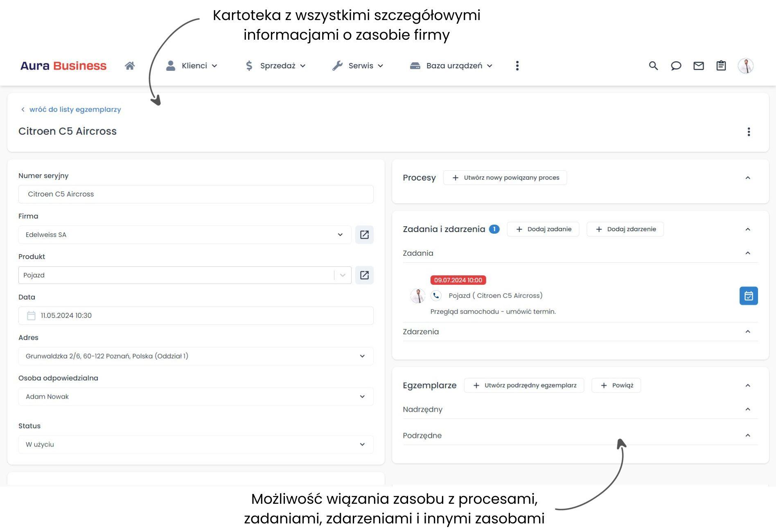Open the Adres dropdown
The width and height of the screenshot is (776, 532).
[196, 356]
